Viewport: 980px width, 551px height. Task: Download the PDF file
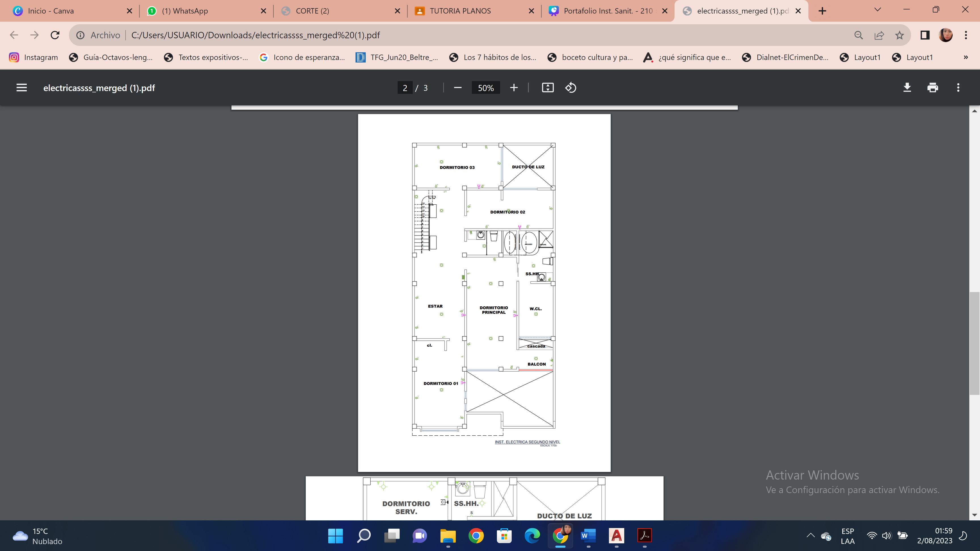907,88
